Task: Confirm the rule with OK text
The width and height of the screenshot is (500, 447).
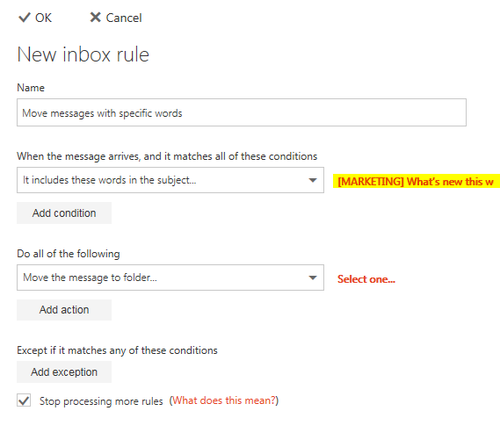Action: 44,18
